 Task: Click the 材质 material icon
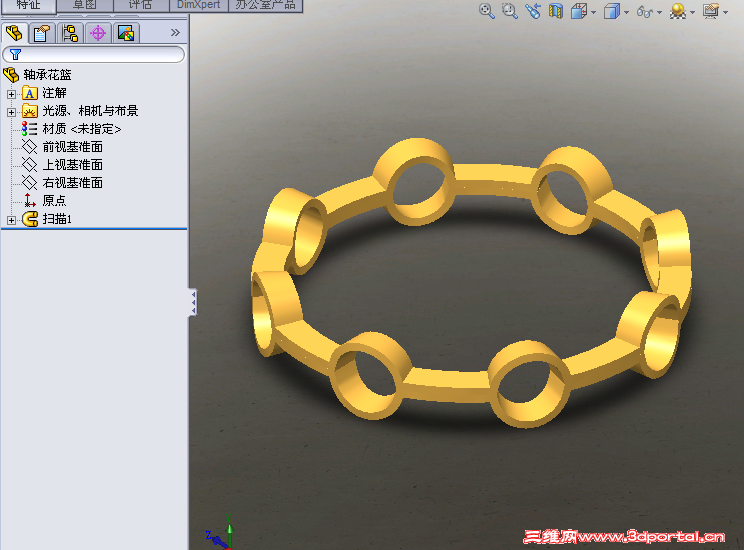click(x=29, y=129)
